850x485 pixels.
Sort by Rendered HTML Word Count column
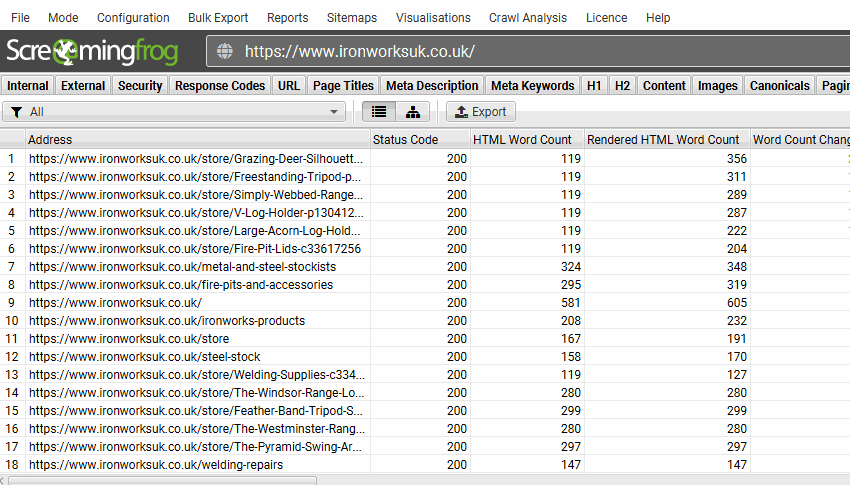click(663, 140)
